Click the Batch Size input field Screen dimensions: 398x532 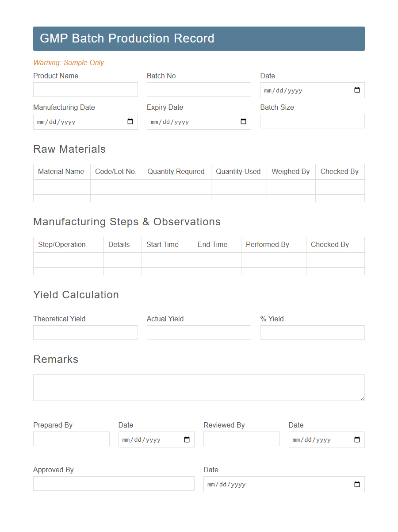(x=312, y=121)
